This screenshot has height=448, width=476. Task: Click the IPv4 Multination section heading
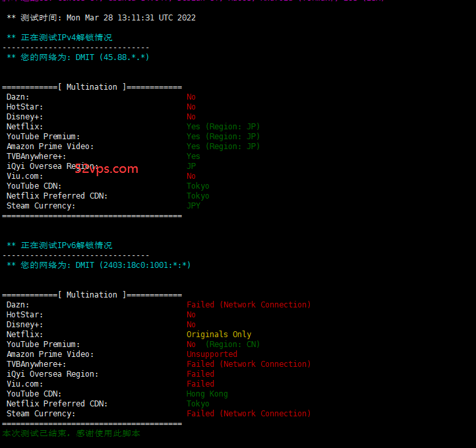(92, 87)
